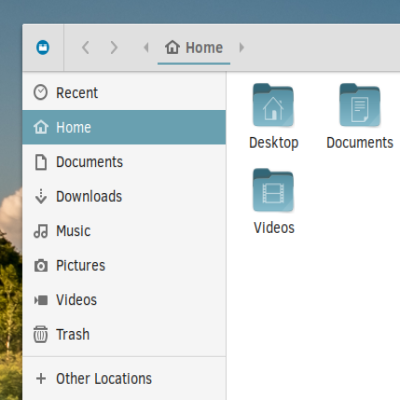Click the Pictures camera icon in sidebar
The height and width of the screenshot is (400, 400).
41,265
